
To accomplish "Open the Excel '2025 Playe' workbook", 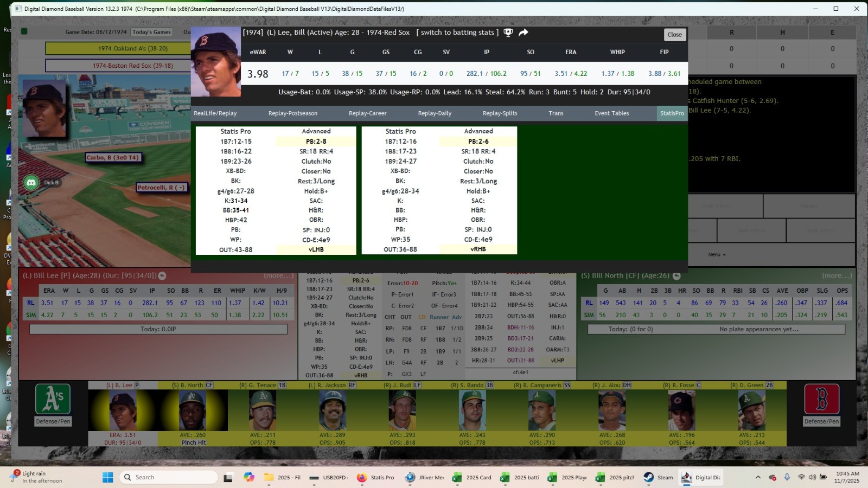I will (x=567, y=477).
